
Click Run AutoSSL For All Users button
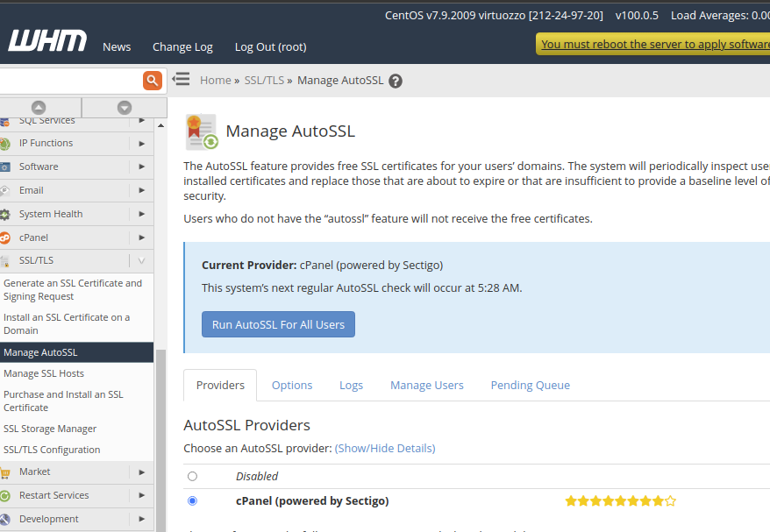click(278, 324)
